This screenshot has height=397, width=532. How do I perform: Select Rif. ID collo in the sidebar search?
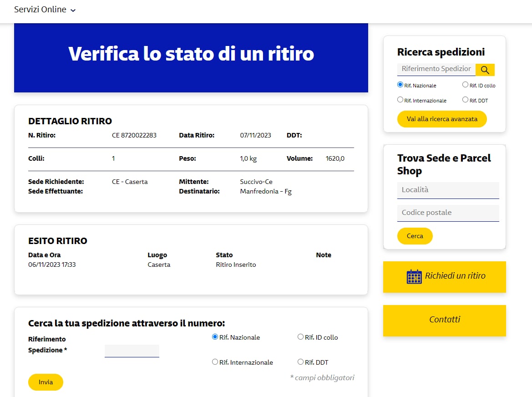coord(465,85)
